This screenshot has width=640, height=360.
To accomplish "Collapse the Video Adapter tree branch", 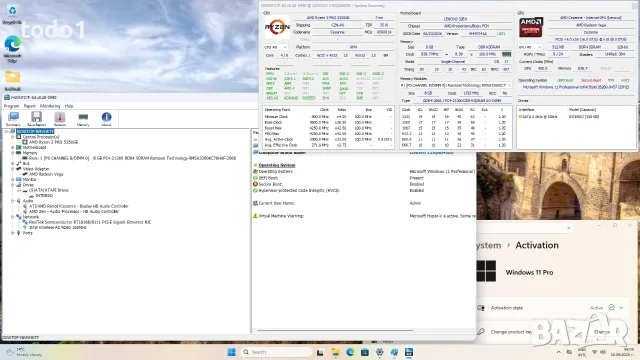I will pos(13,169).
